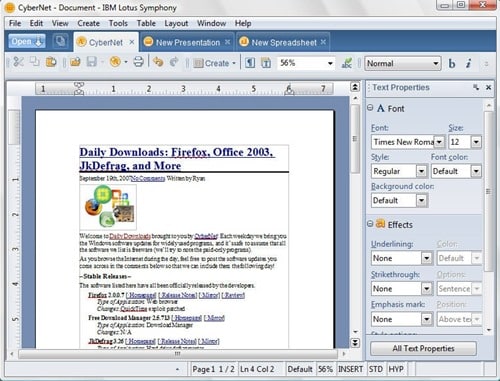Click the Open button in the tab bar

(27, 41)
